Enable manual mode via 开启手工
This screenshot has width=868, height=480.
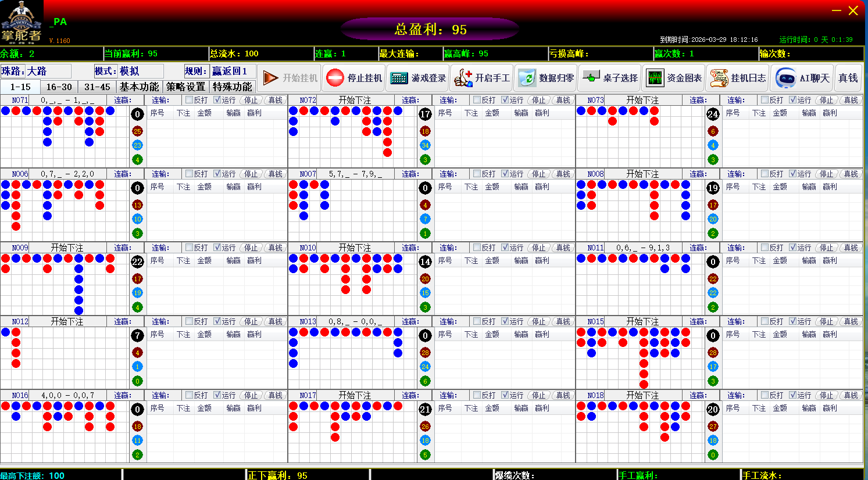[x=482, y=78]
